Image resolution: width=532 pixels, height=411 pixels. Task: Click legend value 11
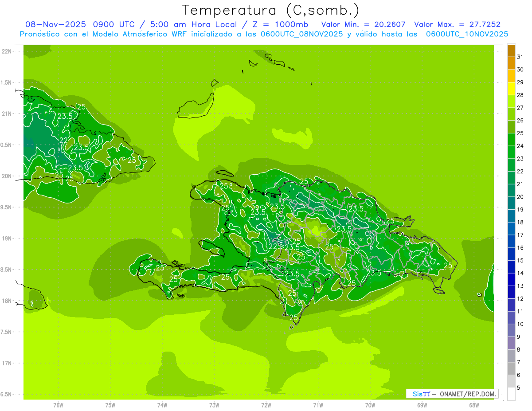(x=520, y=311)
